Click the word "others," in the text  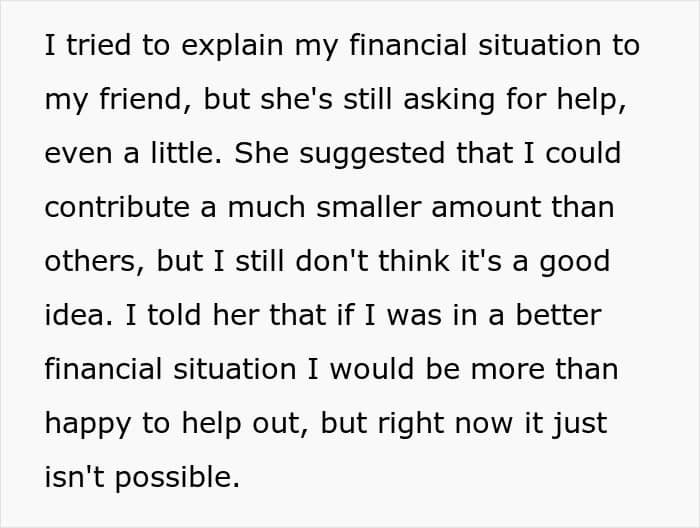point(95,262)
